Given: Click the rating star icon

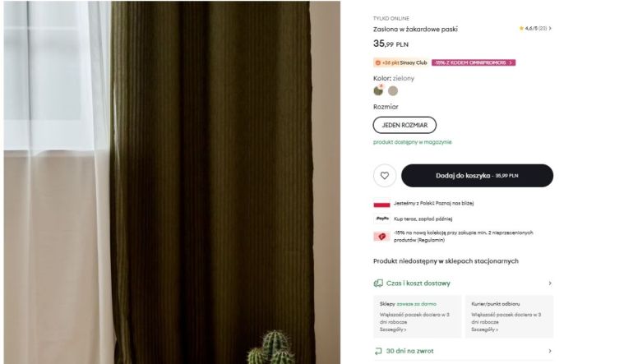Looking at the screenshot, I should (x=521, y=28).
